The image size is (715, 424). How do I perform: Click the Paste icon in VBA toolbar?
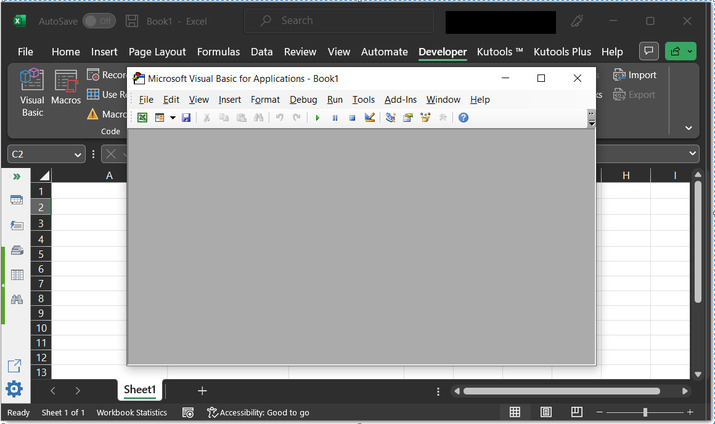point(241,118)
